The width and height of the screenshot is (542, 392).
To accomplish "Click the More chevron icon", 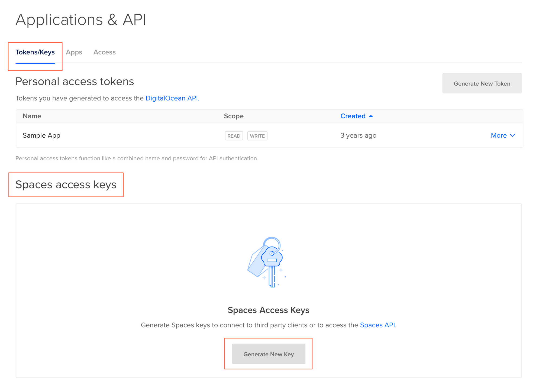I will (x=512, y=136).
